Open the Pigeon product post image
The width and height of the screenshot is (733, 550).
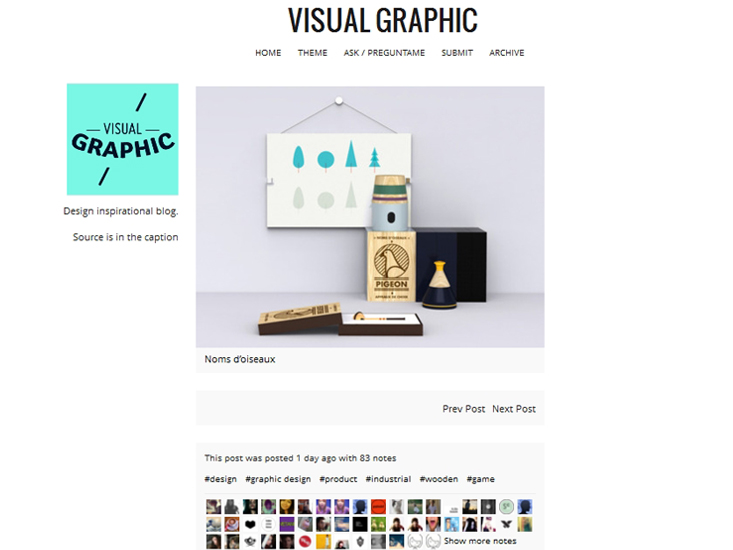370,217
